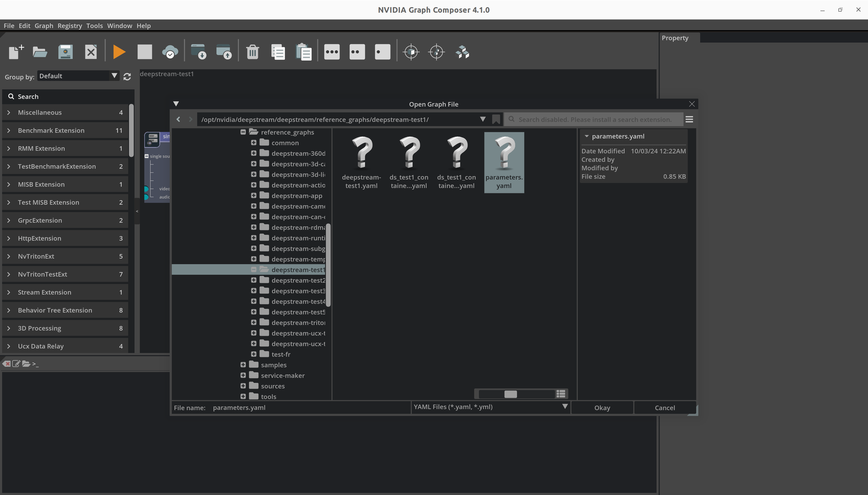
Task: Confirm with the Okay button
Action: 602,408
